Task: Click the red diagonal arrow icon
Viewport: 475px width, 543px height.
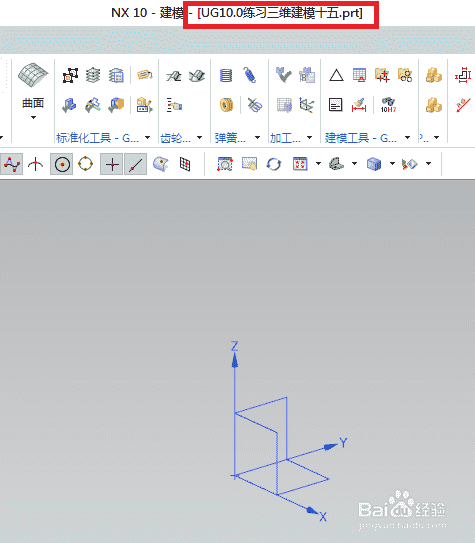Action: pyautogui.click(x=463, y=105)
